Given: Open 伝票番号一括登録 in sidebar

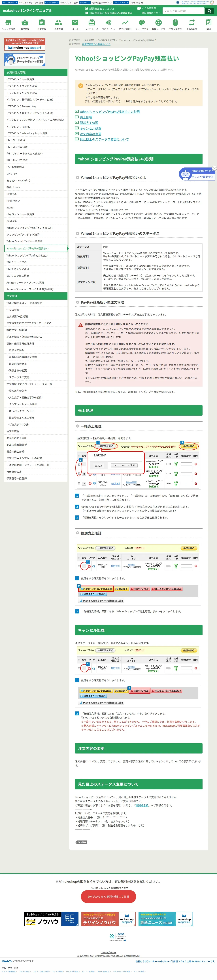Looking at the screenshot, I should coord(36,479).
